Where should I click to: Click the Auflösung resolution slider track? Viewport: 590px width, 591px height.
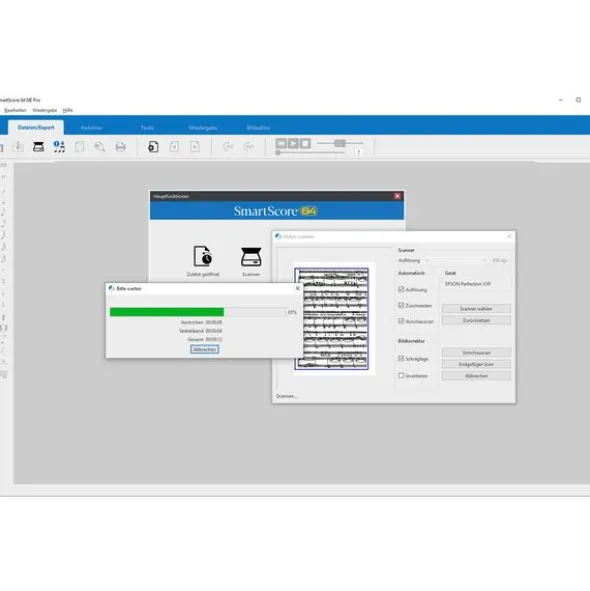[x=455, y=260]
